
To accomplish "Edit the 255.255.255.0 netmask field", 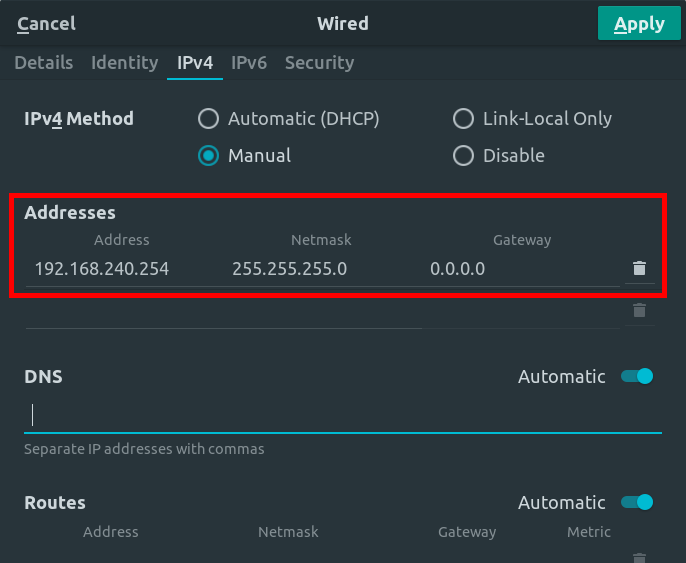I will 322,269.
